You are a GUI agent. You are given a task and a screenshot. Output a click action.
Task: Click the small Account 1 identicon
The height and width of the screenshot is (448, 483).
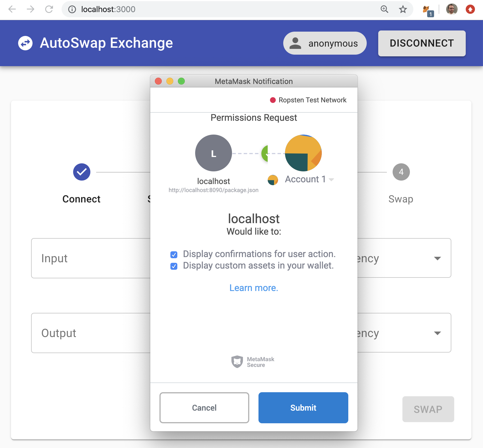coord(273,180)
